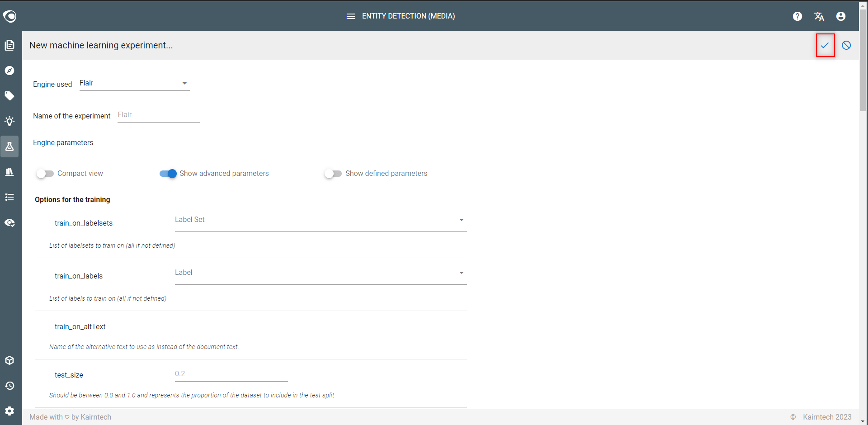868x425 pixels.
Task: Enable Show defined parameters toggle
Action: pyautogui.click(x=333, y=174)
